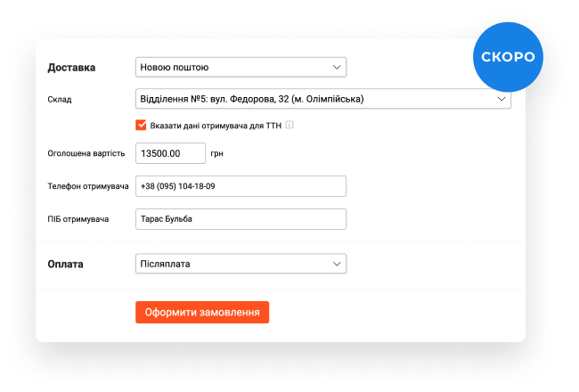
Task: Click the chevron arrow of Післяплата dropdown
Action: [337, 264]
